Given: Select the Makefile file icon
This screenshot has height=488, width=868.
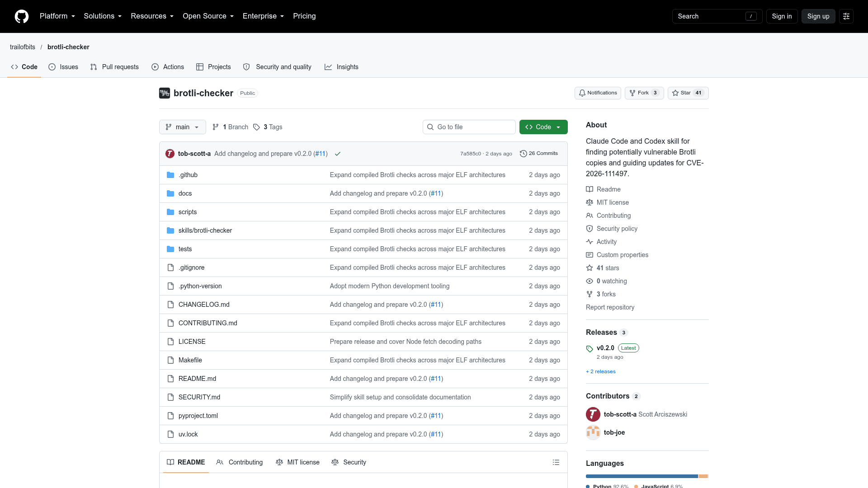Looking at the screenshot, I should pos(170,360).
